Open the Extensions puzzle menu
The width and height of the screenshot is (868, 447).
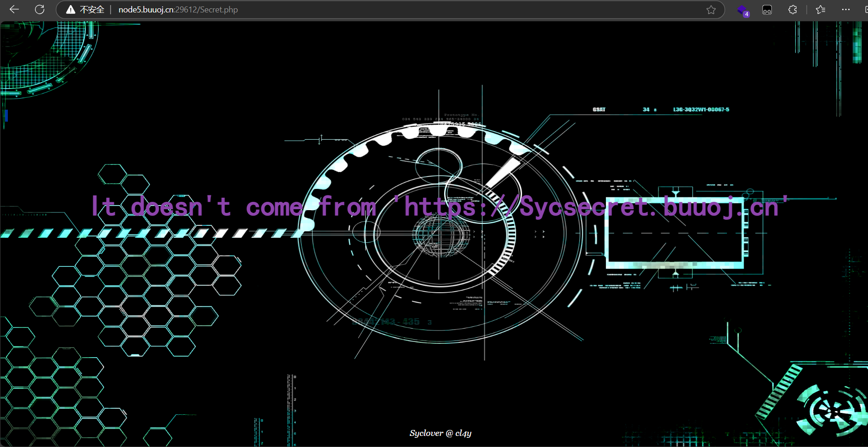pyautogui.click(x=792, y=10)
